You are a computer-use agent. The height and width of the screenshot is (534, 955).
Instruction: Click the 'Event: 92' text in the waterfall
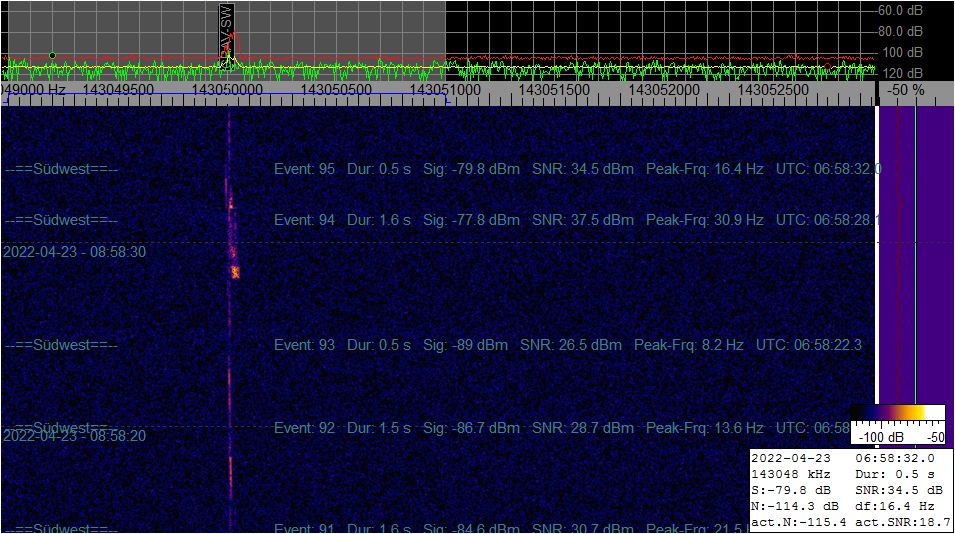coord(305,428)
